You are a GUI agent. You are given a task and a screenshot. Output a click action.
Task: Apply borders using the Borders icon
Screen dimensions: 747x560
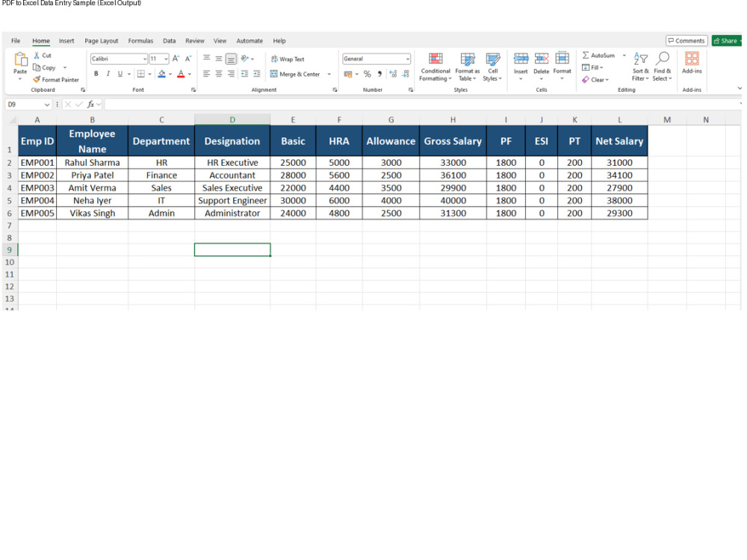[141, 74]
